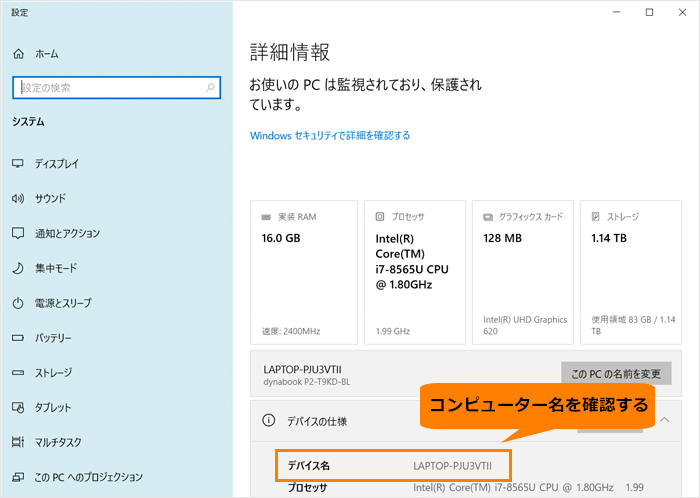Select 電源とスリープ in sidebar
The height and width of the screenshot is (498, 700).
pos(63,303)
